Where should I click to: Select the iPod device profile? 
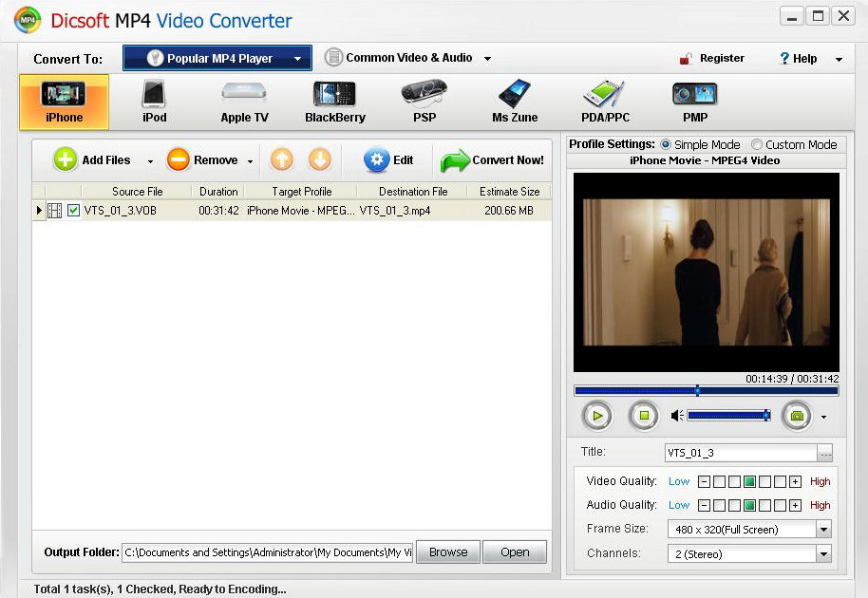154,103
